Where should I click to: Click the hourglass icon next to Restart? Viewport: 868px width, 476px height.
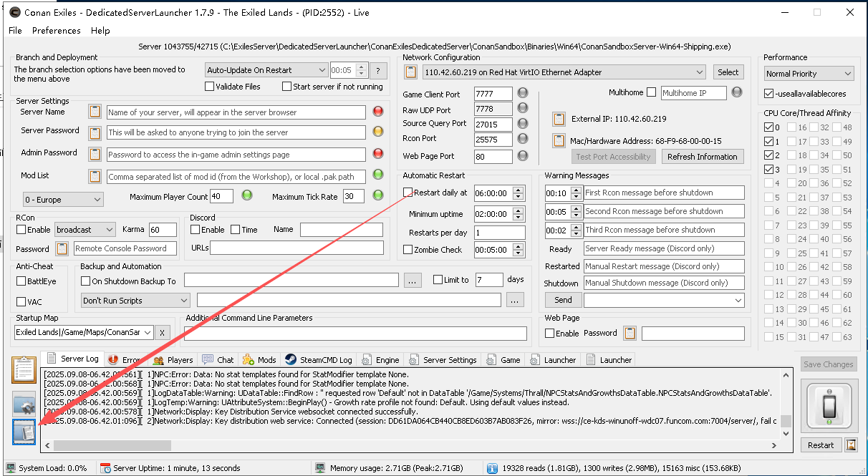pyautogui.click(x=850, y=445)
